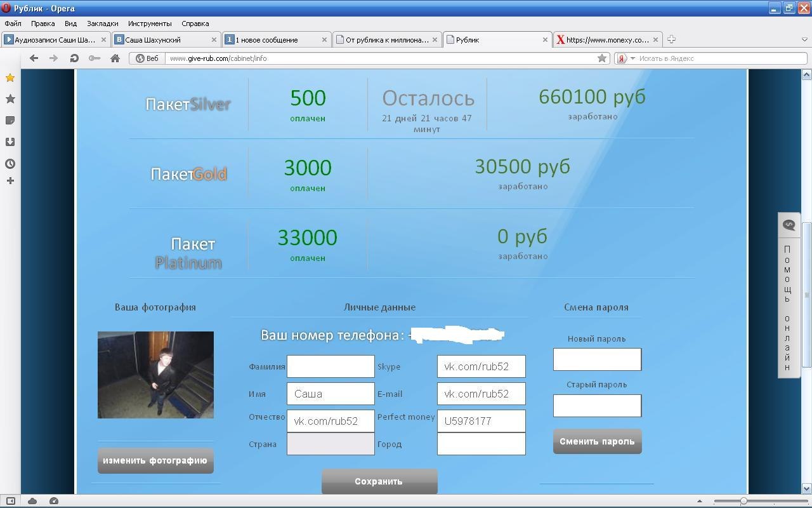The image size is (812, 508).
Task: Close the monexy.co tab
Action: 655,39
